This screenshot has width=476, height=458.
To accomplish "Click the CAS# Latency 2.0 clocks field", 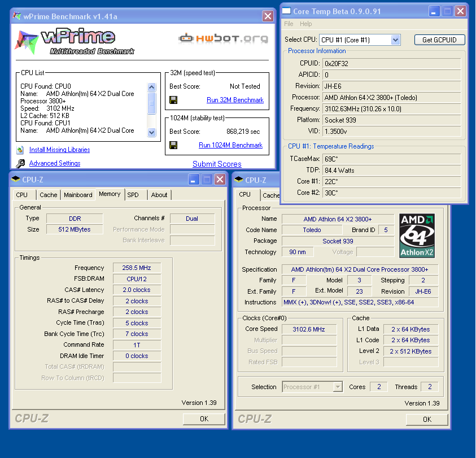I will [137, 290].
